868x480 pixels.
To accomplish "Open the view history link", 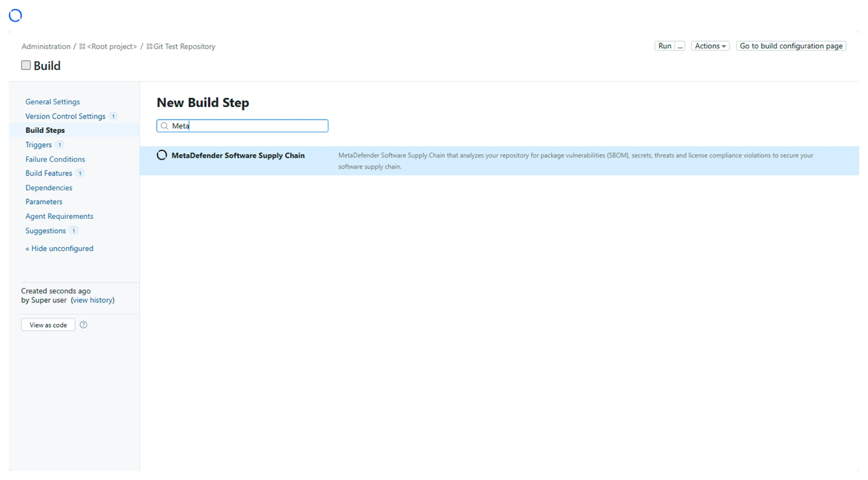I will [x=93, y=300].
